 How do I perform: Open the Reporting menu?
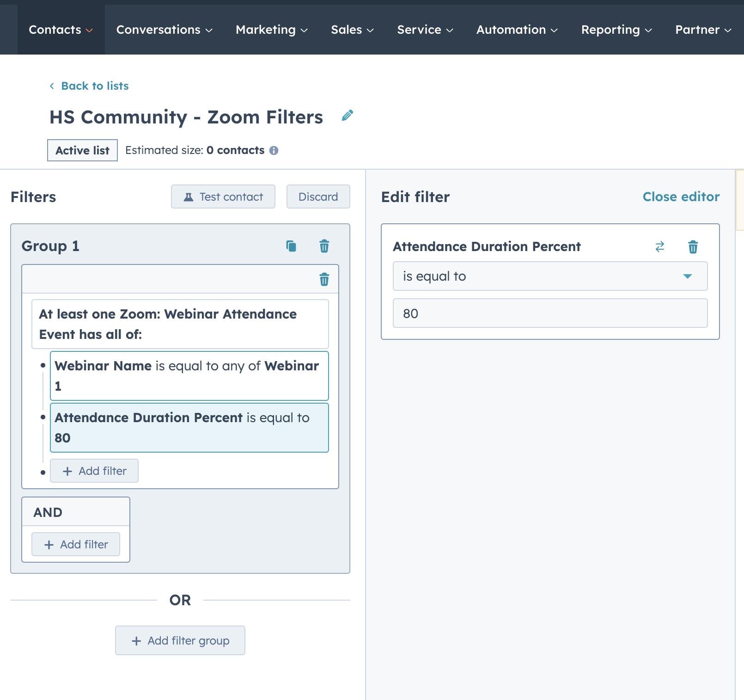(x=616, y=30)
